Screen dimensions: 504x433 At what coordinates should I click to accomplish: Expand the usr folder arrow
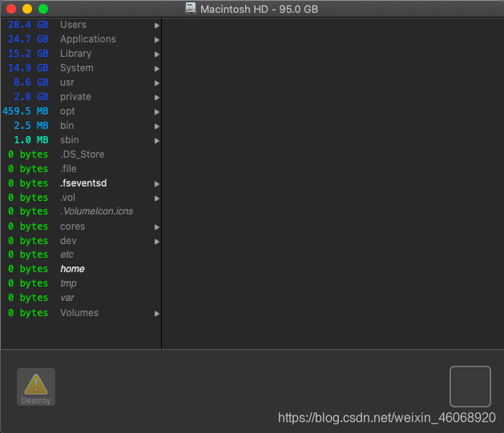[157, 83]
